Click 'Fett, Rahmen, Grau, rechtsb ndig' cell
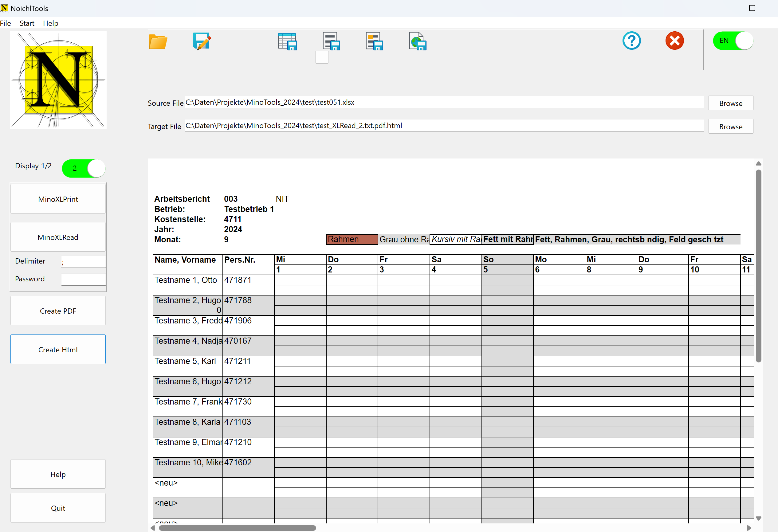Screen dimensions: 778x532 click(x=637, y=239)
